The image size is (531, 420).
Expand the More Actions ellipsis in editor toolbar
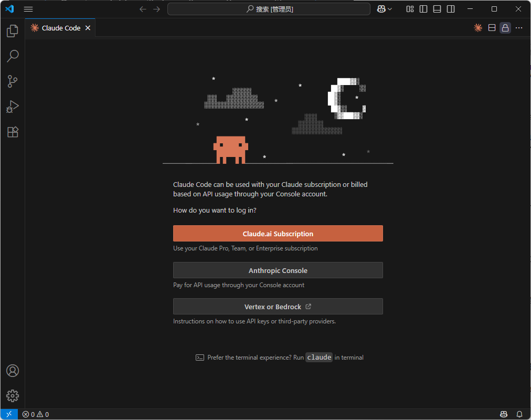coord(519,28)
